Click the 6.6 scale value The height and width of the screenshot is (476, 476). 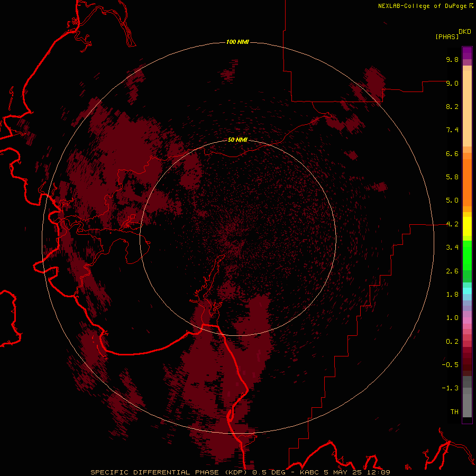tap(452, 153)
